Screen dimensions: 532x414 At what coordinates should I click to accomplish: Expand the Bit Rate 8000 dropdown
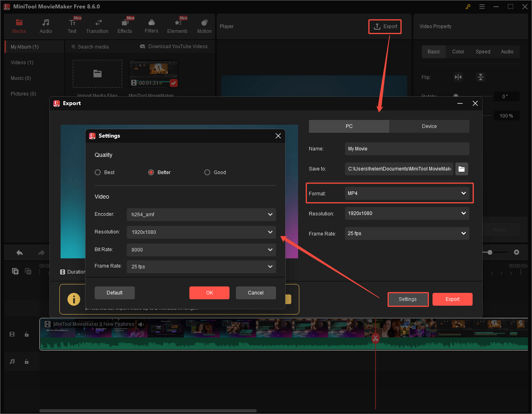click(x=201, y=250)
